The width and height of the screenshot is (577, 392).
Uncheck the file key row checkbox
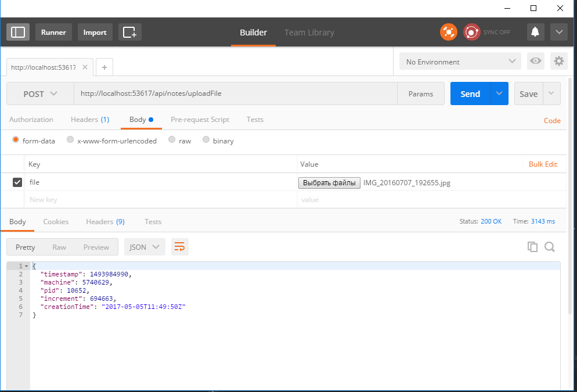tap(17, 182)
